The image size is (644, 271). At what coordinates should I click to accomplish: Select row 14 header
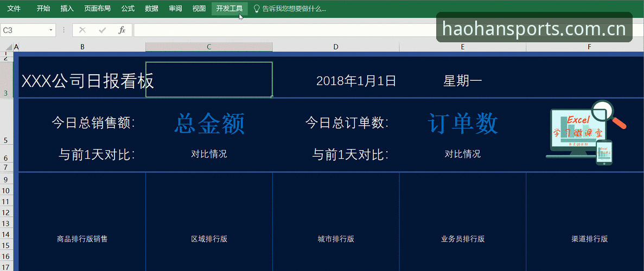click(6, 234)
